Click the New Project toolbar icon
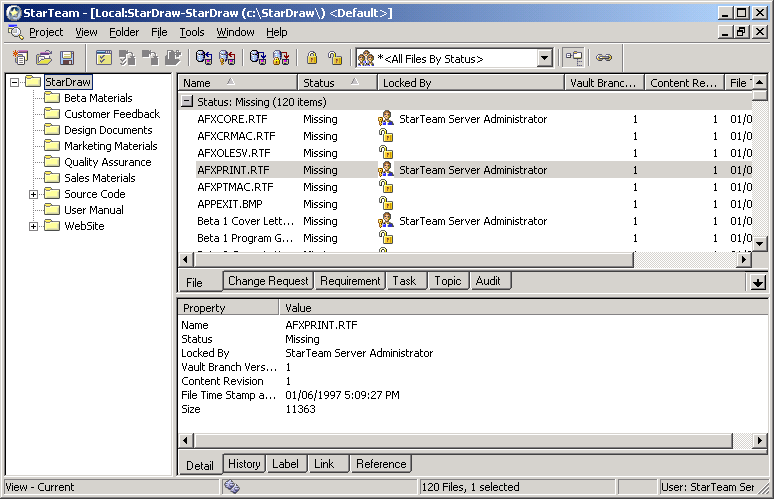 click(x=20, y=58)
